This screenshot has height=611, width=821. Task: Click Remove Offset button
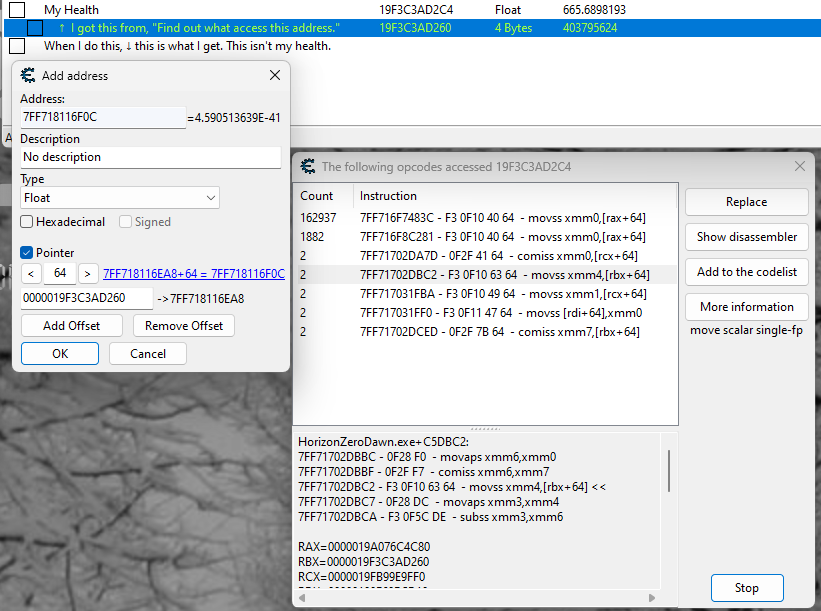coord(184,326)
